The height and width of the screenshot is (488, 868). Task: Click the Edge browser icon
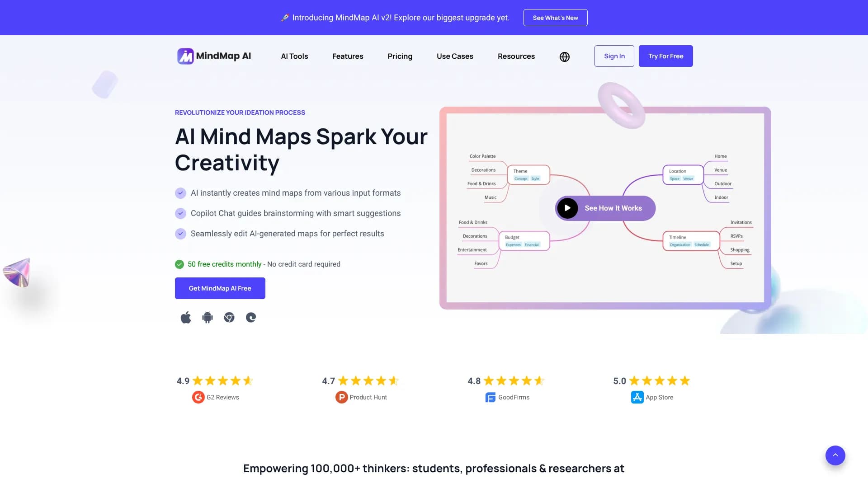[251, 318]
